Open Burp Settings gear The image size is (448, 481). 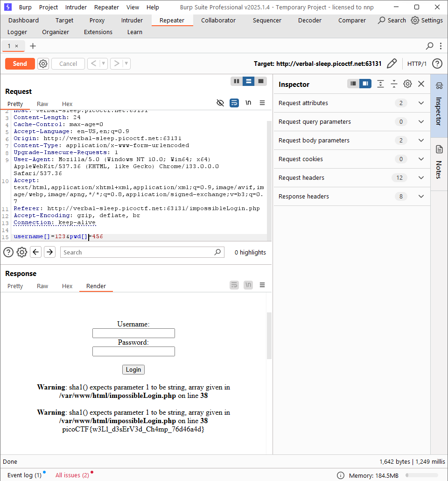[x=427, y=20]
